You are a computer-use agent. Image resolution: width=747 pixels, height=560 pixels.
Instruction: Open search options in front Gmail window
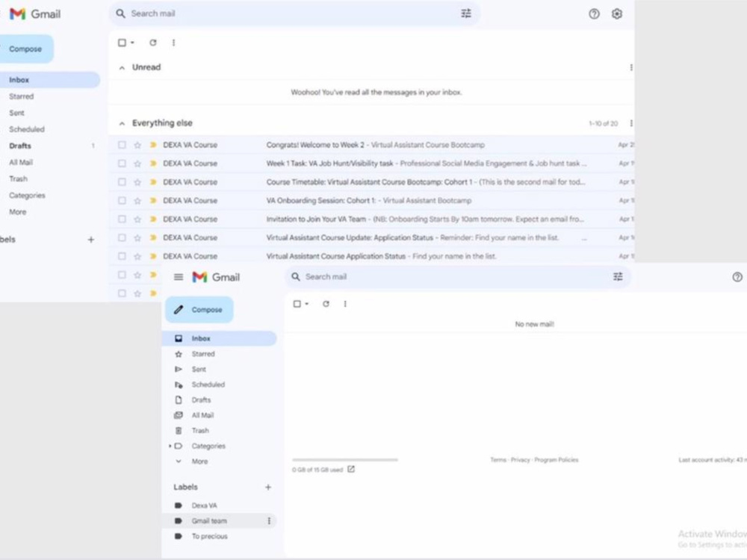coord(618,277)
